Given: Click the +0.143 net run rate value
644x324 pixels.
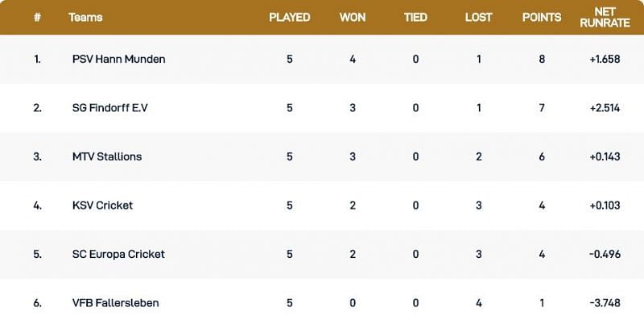Looking at the screenshot, I should click(605, 156).
